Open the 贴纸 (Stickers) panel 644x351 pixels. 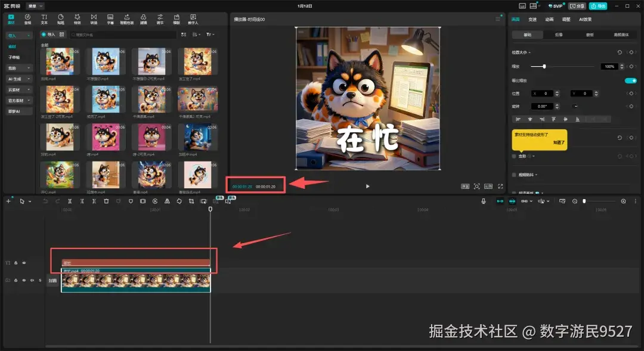click(x=61, y=19)
